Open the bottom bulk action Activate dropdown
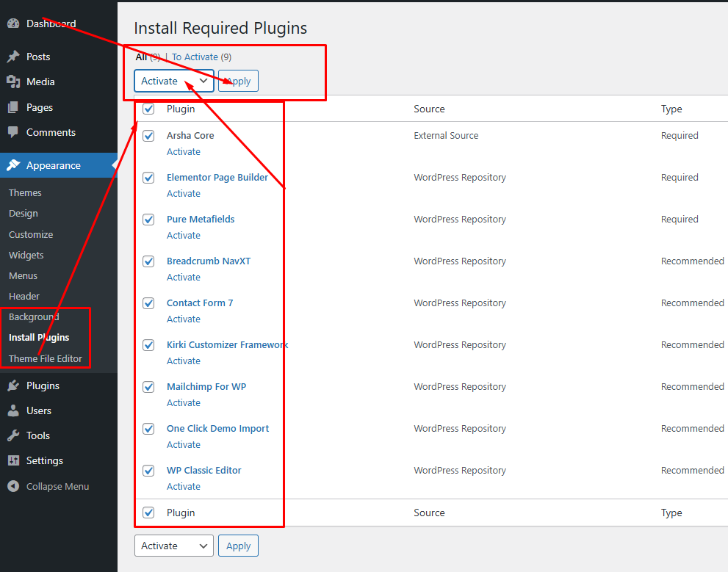This screenshot has height=572, width=728. 174,546
